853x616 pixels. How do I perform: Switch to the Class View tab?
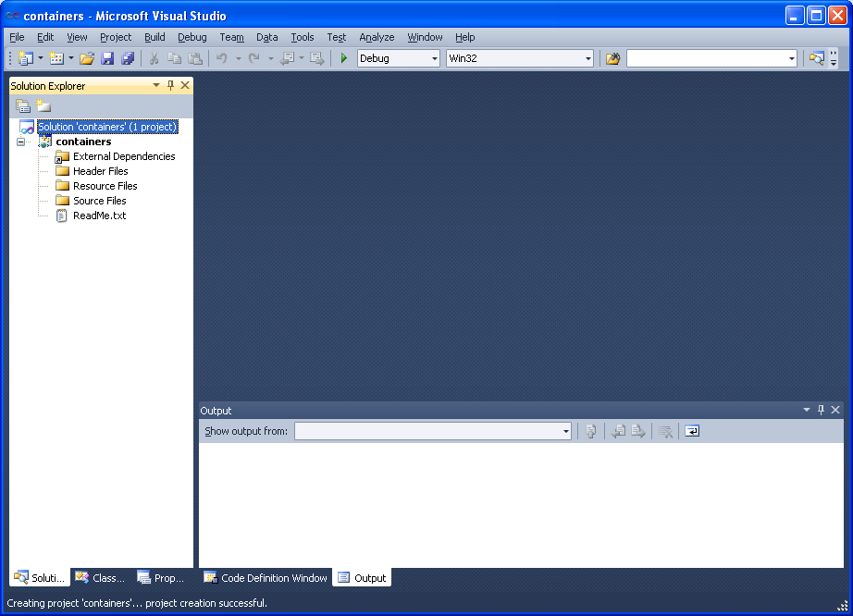(100, 578)
